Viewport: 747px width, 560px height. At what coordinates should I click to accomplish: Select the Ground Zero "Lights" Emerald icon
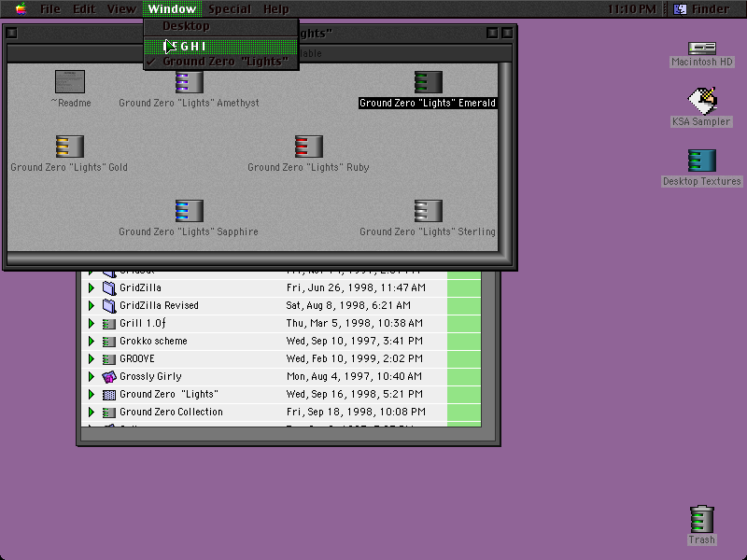[x=429, y=82]
